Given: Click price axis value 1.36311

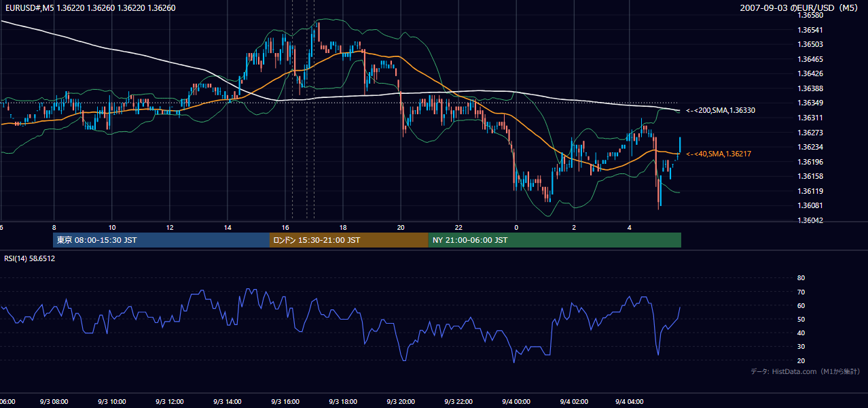Looking at the screenshot, I should pos(810,118).
